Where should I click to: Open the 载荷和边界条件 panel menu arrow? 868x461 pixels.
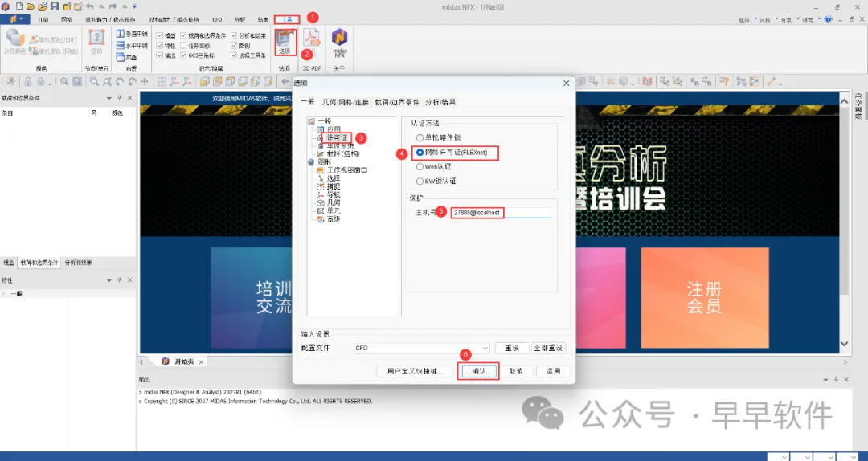coord(109,98)
